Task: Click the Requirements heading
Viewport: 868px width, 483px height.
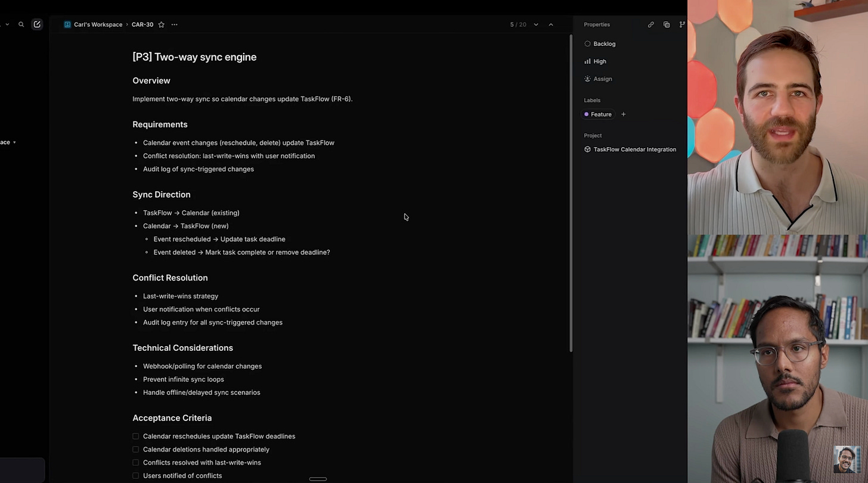Action: (160, 124)
